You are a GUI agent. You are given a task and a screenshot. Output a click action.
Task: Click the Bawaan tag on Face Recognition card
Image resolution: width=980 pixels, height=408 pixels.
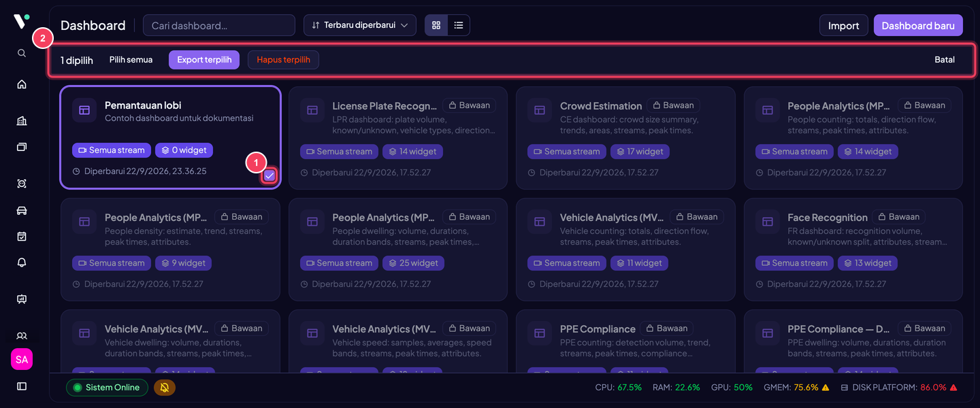tap(898, 217)
